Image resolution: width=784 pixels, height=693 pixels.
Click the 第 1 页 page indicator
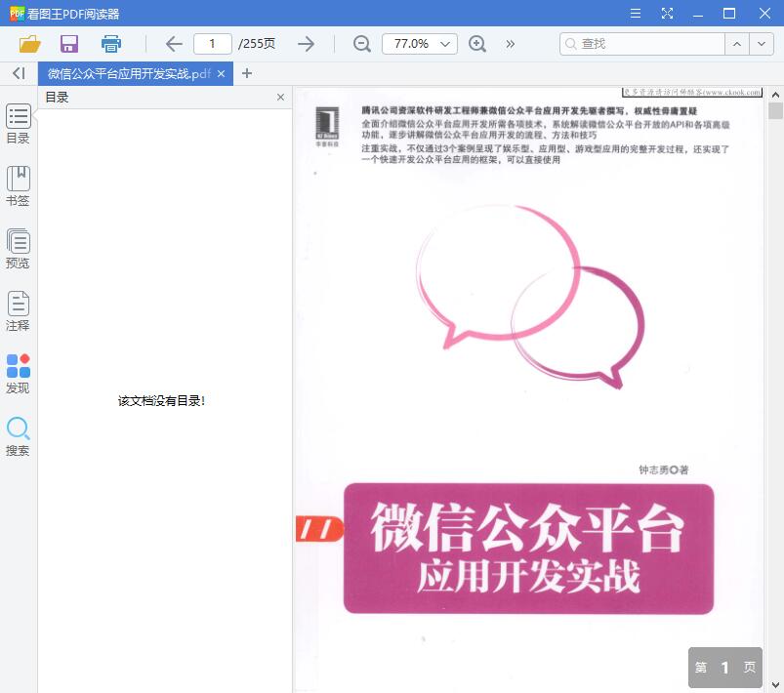tap(725, 668)
